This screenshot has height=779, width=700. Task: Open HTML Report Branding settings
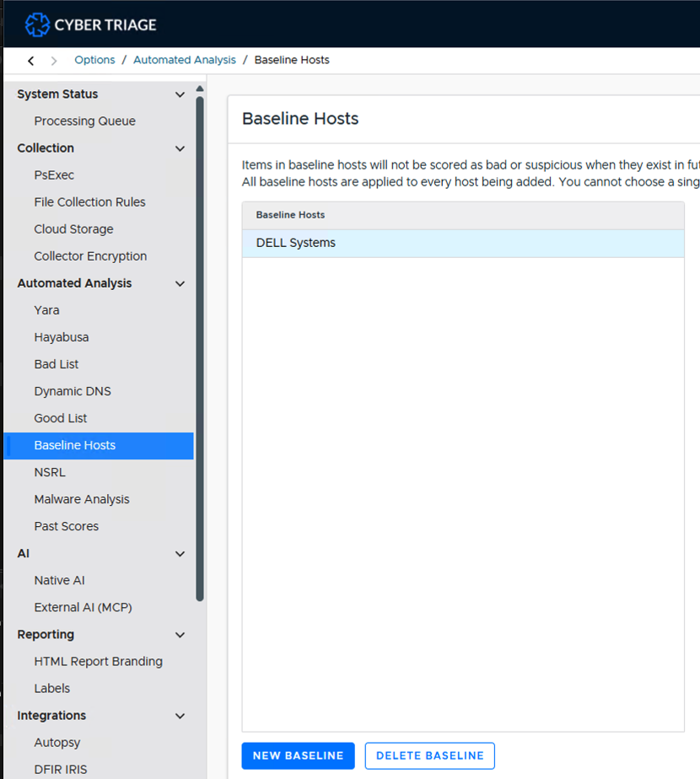99,662
